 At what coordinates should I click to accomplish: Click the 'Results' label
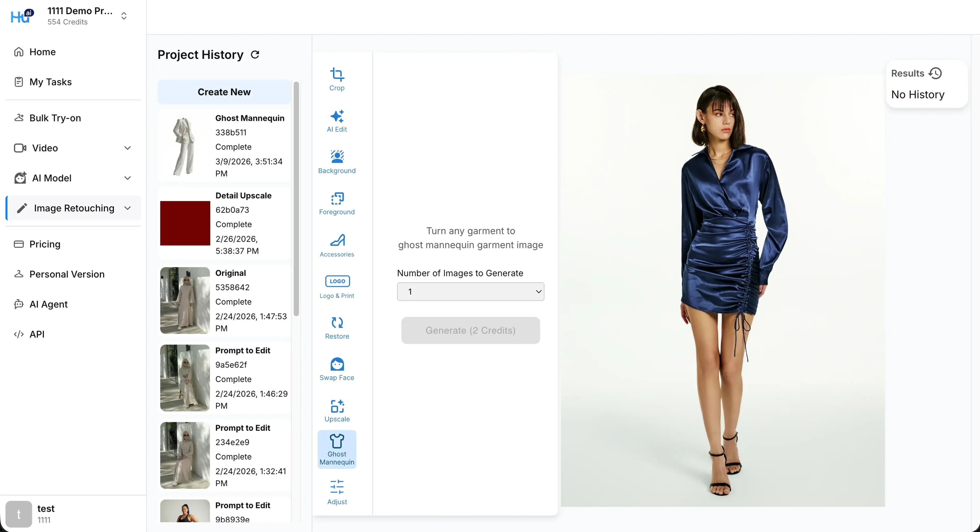pyautogui.click(x=907, y=73)
